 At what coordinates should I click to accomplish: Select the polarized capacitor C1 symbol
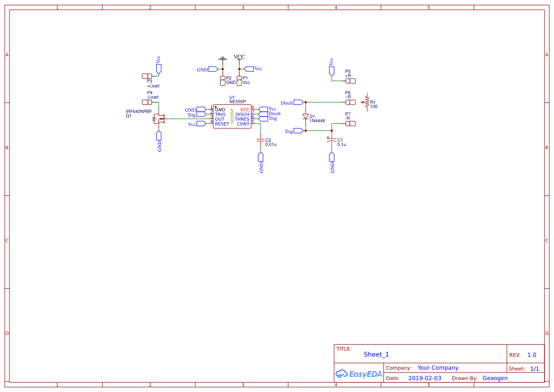tap(332, 140)
